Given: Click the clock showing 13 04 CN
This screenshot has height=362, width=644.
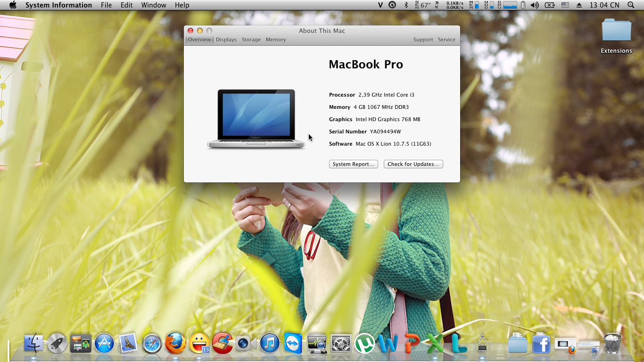Looking at the screenshot, I should coord(604,5).
